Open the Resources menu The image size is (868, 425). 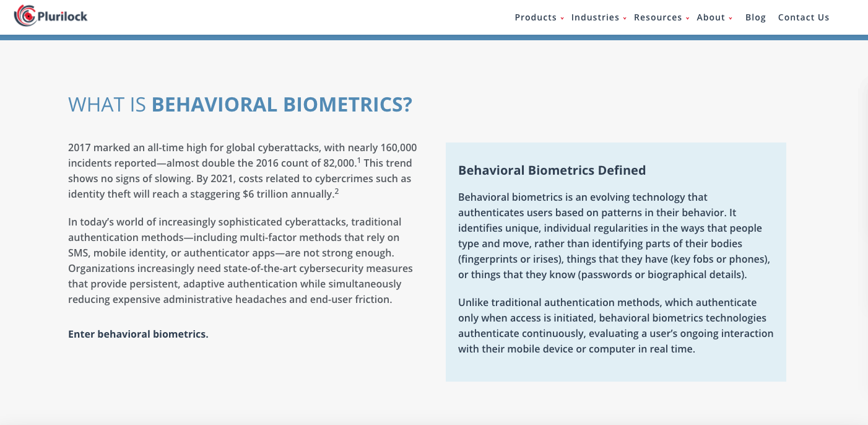click(658, 17)
